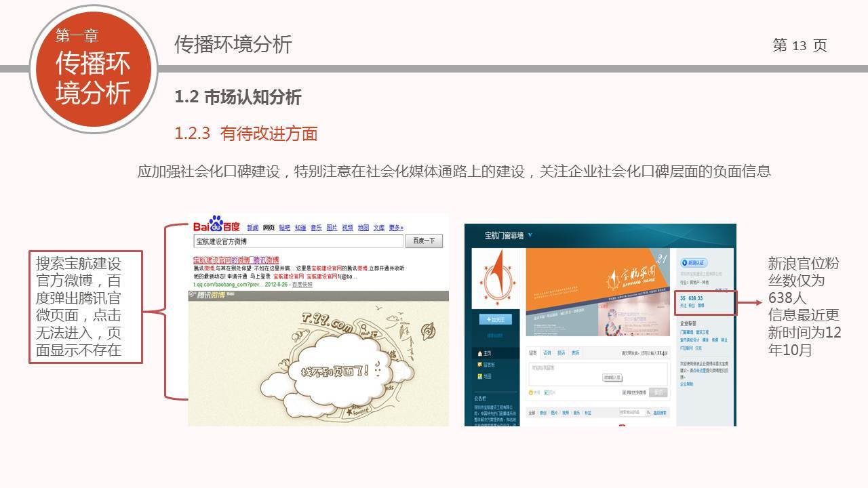868x488 pixels.
Task: Click the 新浪认证 badge
Action: pos(694,263)
